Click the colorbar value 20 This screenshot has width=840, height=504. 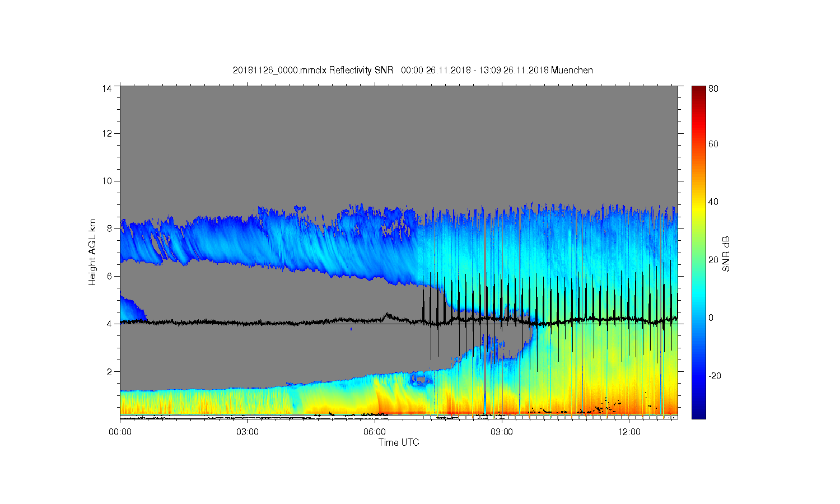(x=713, y=260)
